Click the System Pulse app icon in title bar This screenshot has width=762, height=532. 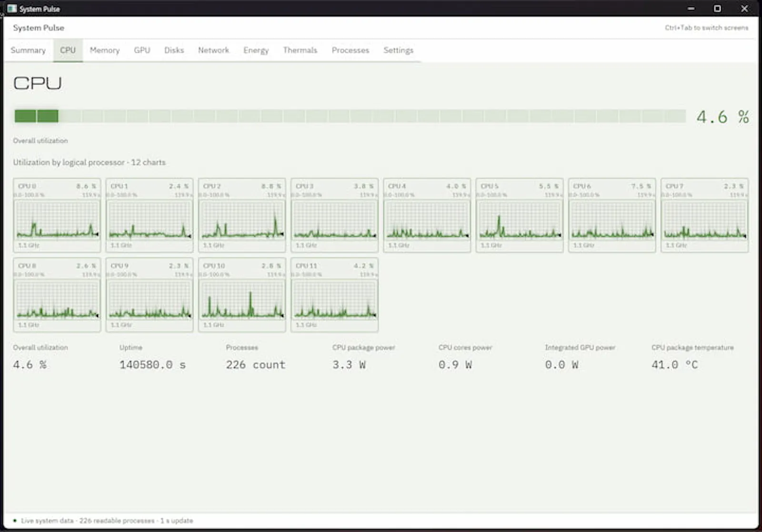[12, 9]
